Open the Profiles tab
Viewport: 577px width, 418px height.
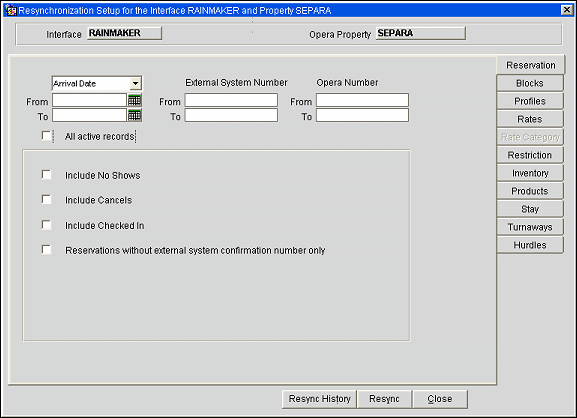[530, 101]
